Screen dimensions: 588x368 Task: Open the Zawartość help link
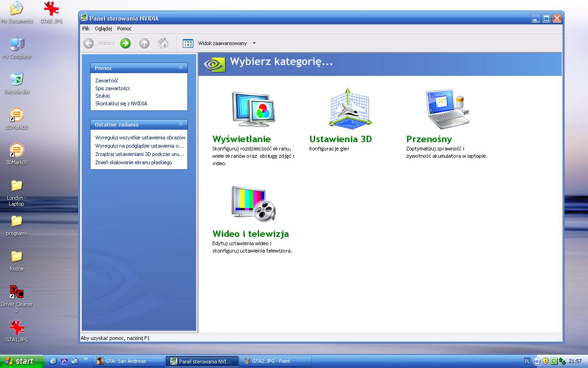pyautogui.click(x=107, y=80)
